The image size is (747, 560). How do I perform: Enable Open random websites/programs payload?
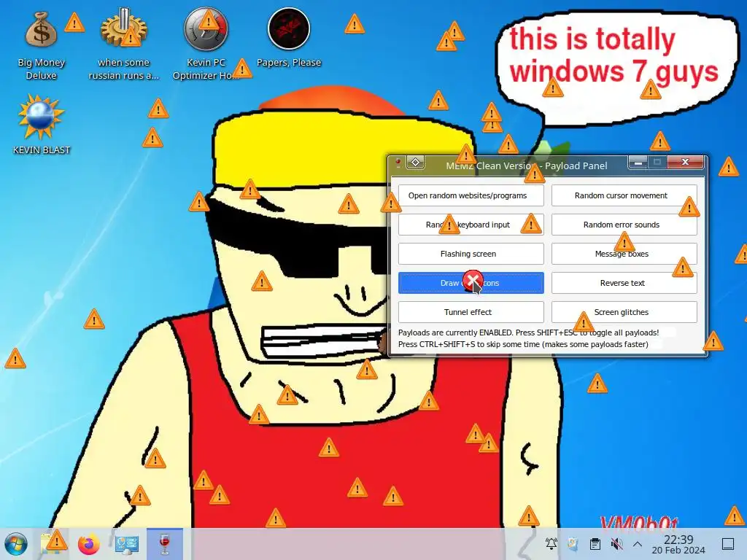pos(471,195)
